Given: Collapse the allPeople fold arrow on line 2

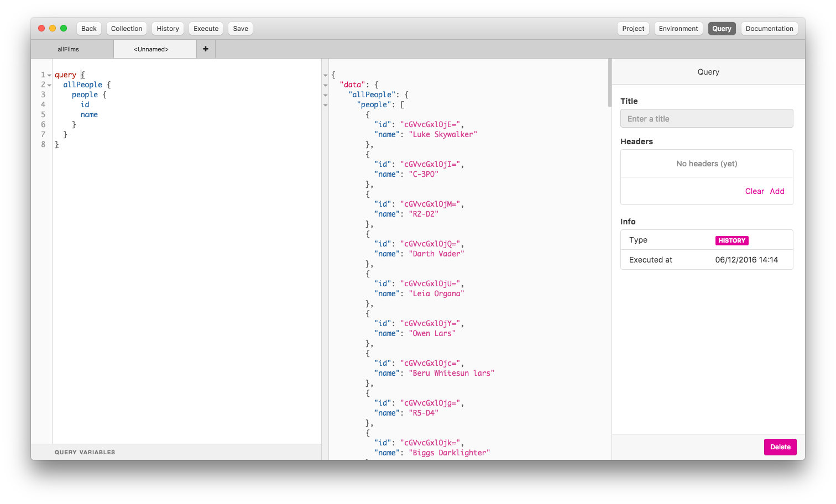Looking at the screenshot, I should (x=49, y=85).
